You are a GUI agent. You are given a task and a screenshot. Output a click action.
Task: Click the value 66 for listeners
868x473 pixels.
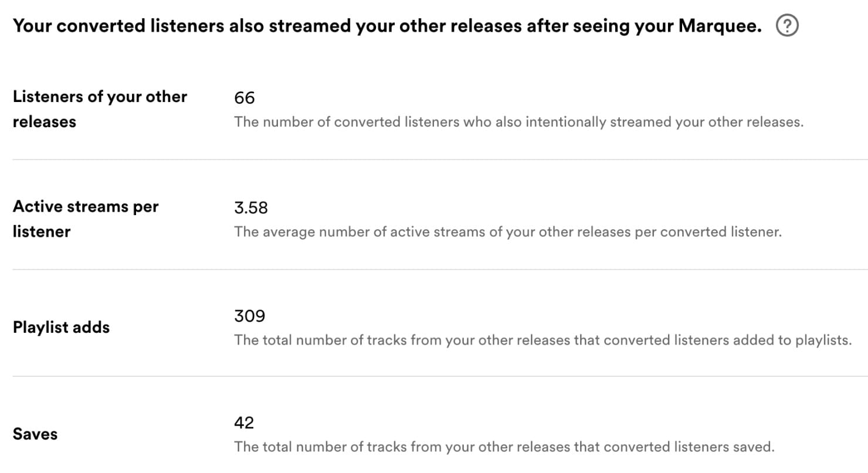[244, 98]
